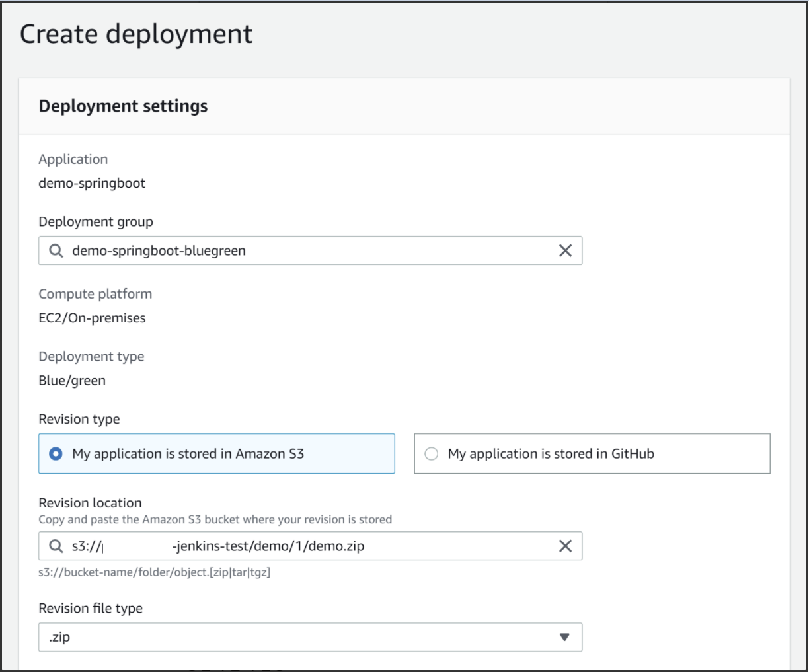This screenshot has width=809, height=672.
Task: Click the demo-springboot application name
Action: click(x=92, y=184)
